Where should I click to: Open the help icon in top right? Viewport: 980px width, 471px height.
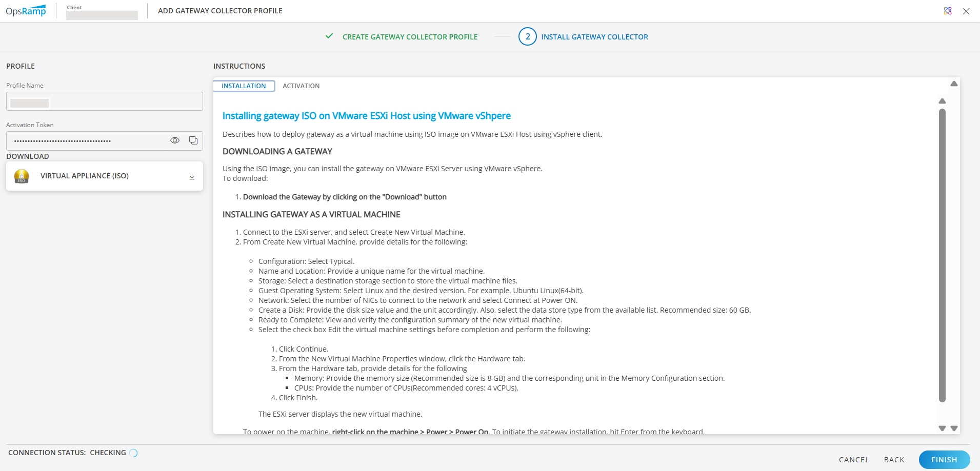point(948,11)
